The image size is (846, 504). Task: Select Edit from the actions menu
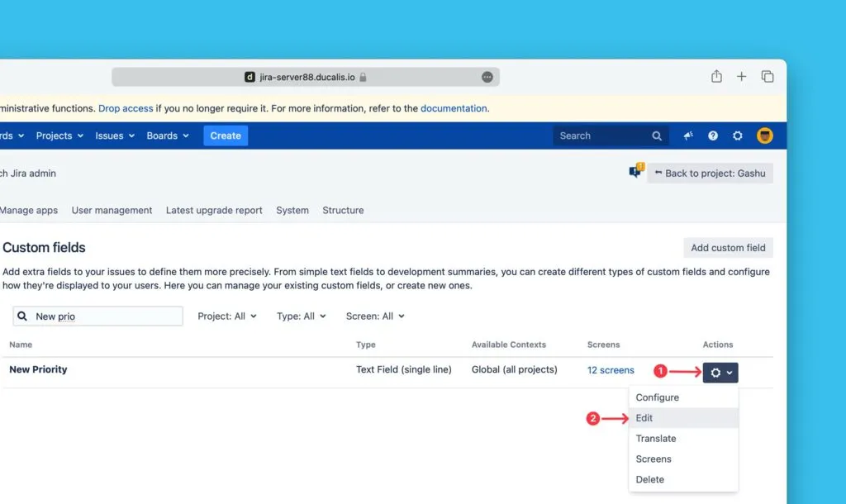coord(644,418)
